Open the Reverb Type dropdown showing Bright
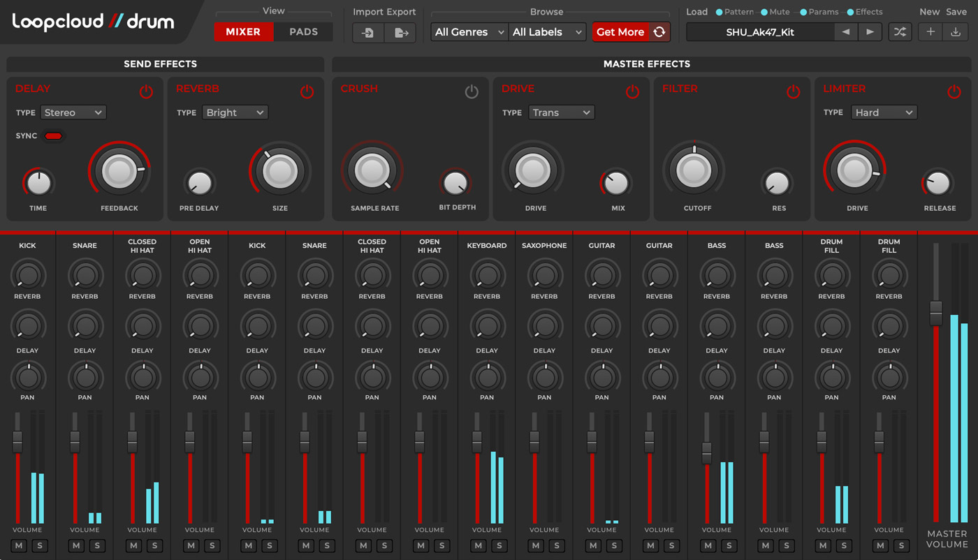This screenshot has height=560, width=978. (235, 112)
